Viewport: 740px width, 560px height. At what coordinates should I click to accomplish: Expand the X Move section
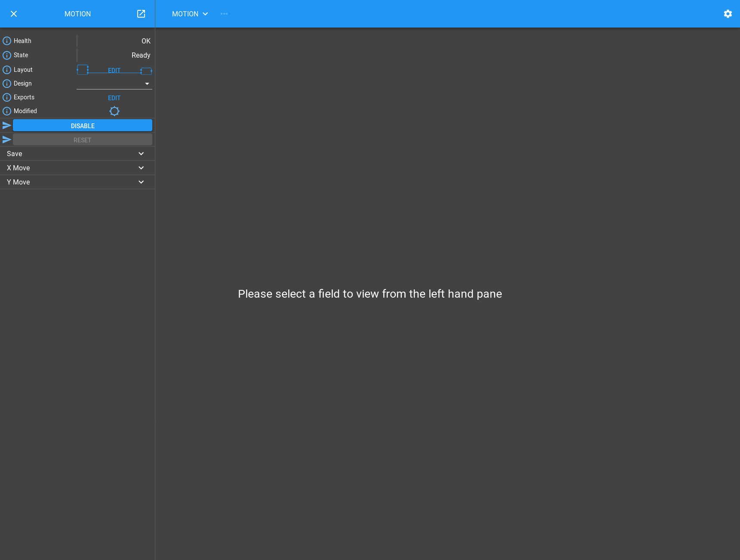[x=77, y=168]
